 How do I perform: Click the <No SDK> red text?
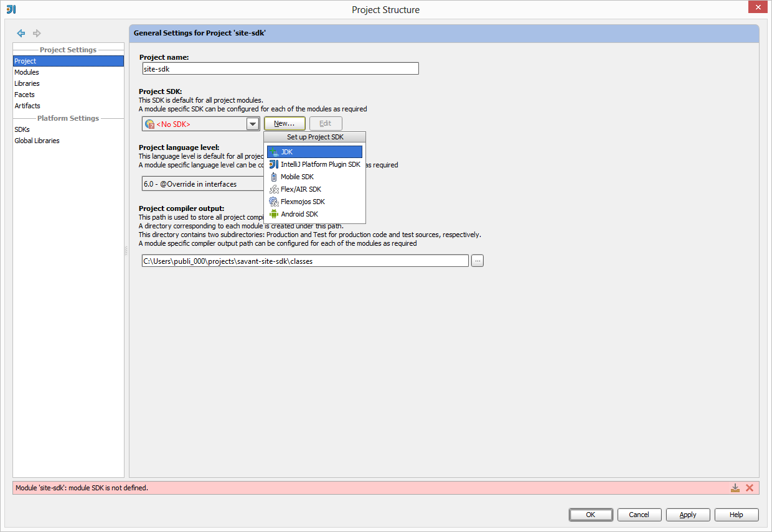pyautogui.click(x=174, y=124)
